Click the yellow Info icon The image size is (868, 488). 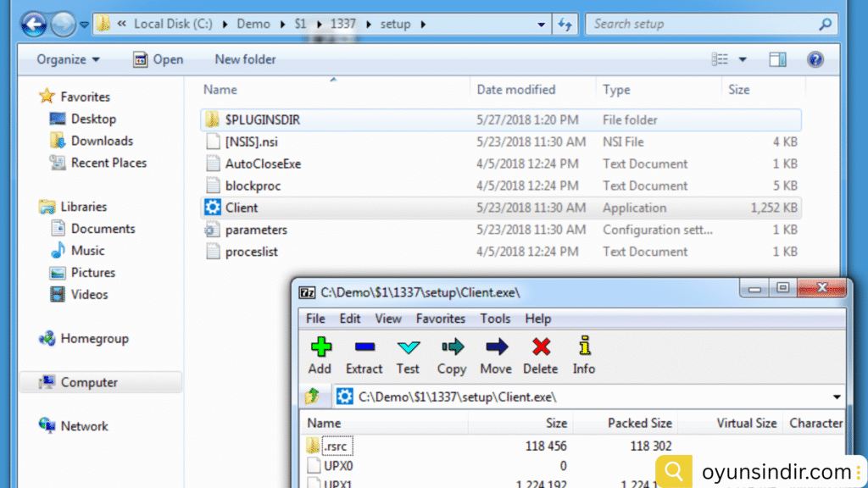pyautogui.click(x=584, y=347)
